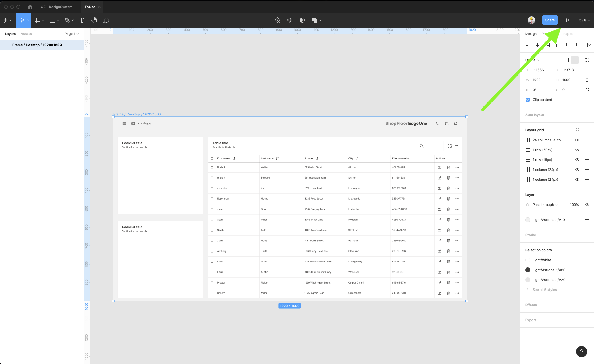Image resolution: width=594 pixels, height=364 pixels.
Task: Select the Hand tool
Action: [x=94, y=20]
